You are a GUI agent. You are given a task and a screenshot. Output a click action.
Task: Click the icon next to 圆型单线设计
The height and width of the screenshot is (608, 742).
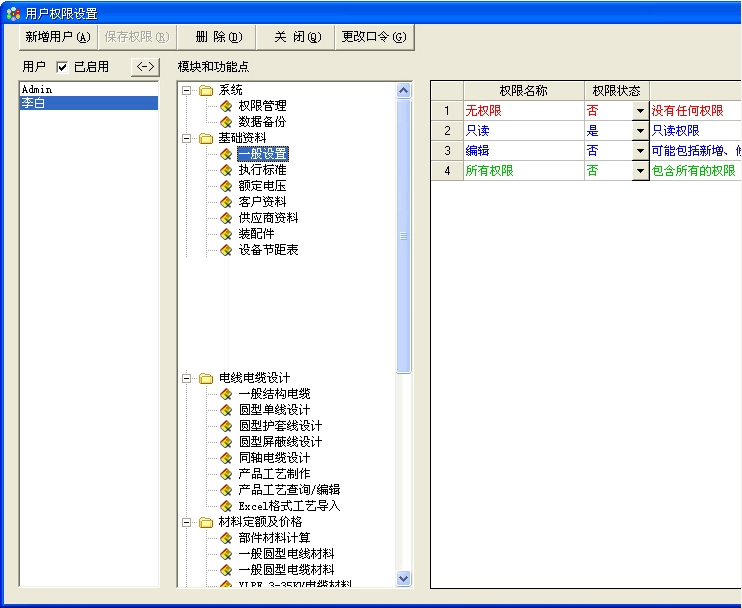(x=226, y=410)
